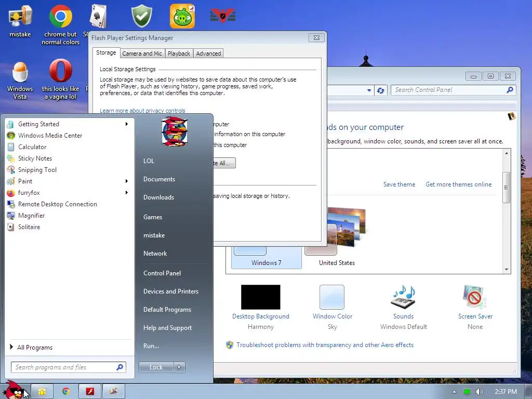
Task: Switch to the Storage tab
Action: [106, 53]
